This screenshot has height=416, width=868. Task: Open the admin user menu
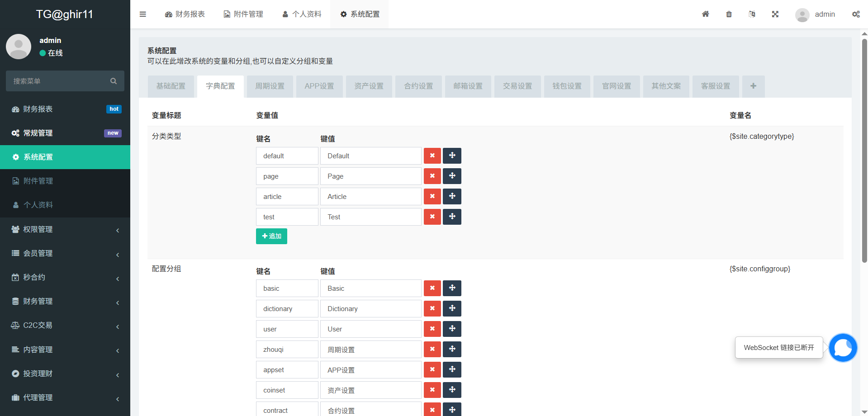coord(816,14)
